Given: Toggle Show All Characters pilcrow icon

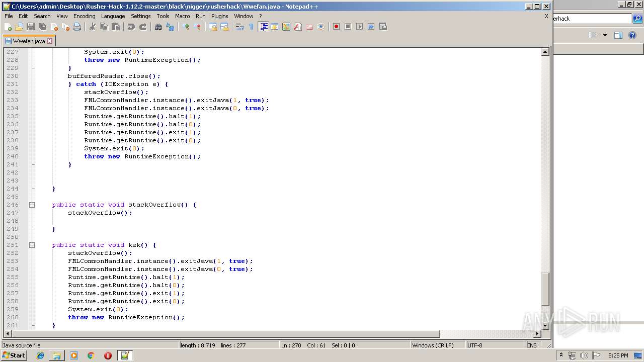Looking at the screenshot, I should coord(251,27).
